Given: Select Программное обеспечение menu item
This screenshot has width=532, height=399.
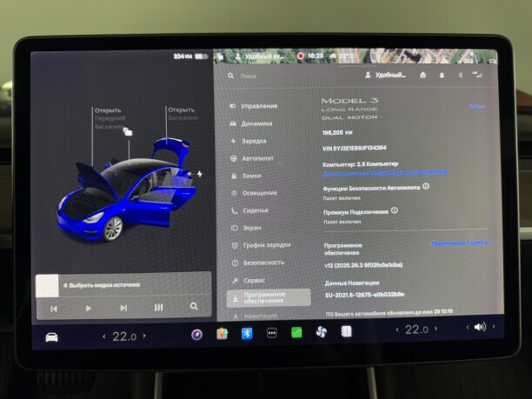Looking at the screenshot, I should pyautogui.click(x=269, y=297).
